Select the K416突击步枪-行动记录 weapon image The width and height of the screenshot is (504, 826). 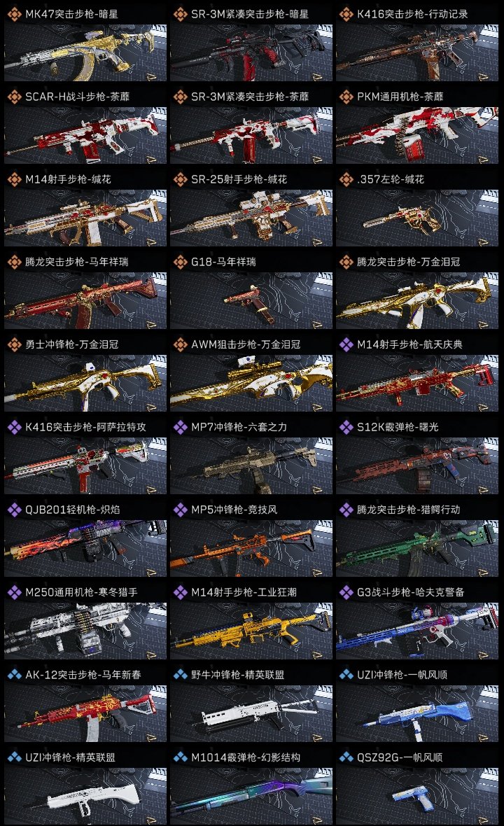[x=417, y=52]
